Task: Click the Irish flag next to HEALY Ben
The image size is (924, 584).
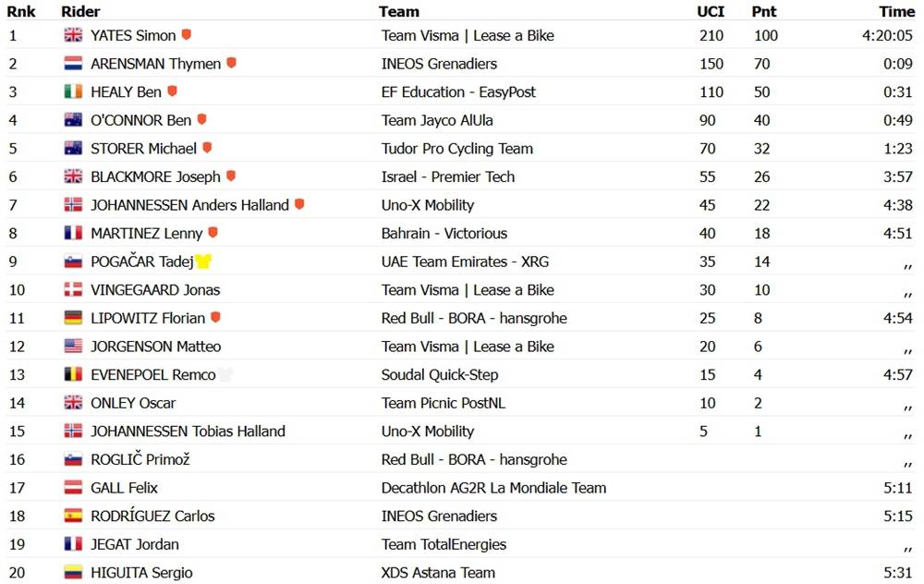Action: coord(73,91)
